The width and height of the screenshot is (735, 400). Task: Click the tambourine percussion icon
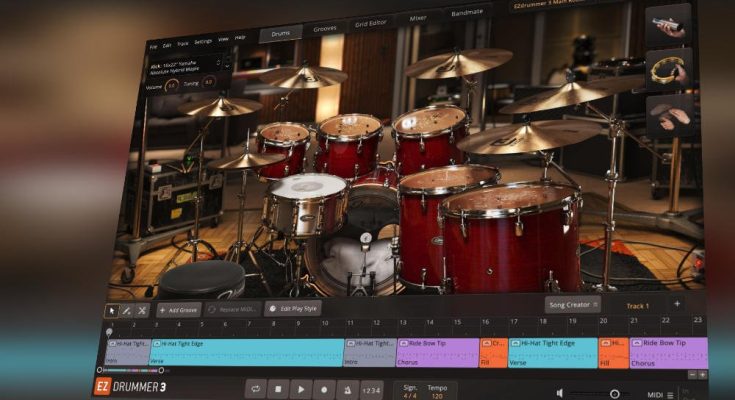pyautogui.click(x=670, y=70)
